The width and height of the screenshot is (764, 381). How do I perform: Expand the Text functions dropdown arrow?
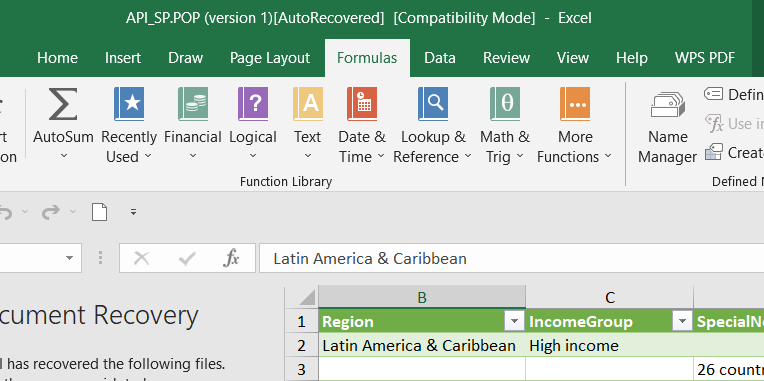307,156
